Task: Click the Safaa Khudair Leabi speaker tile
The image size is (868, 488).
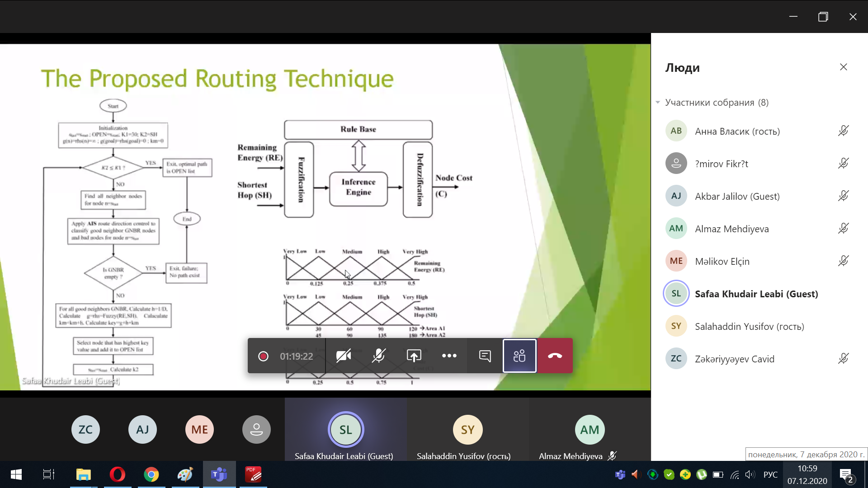Action: coord(346,430)
